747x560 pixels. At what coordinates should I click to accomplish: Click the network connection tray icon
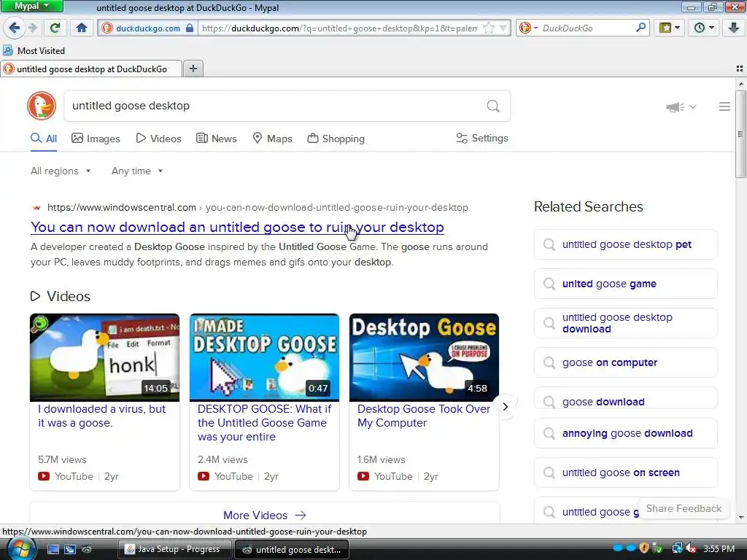(x=676, y=549)
